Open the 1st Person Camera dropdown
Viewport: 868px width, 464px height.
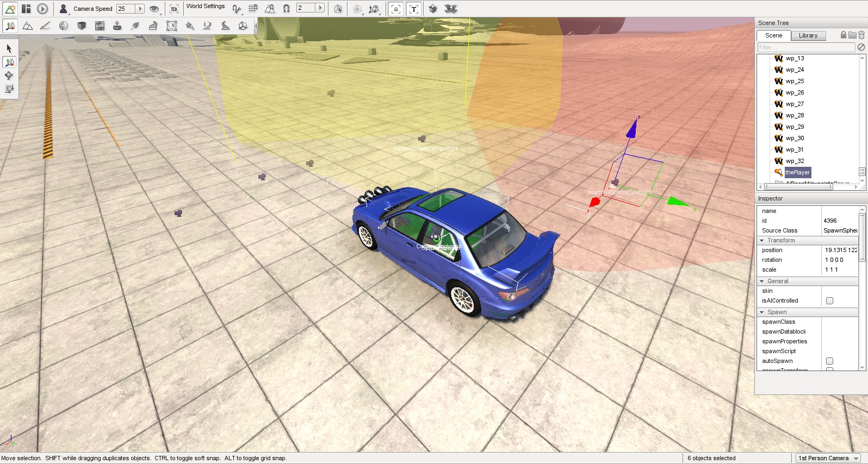(828, 458)
